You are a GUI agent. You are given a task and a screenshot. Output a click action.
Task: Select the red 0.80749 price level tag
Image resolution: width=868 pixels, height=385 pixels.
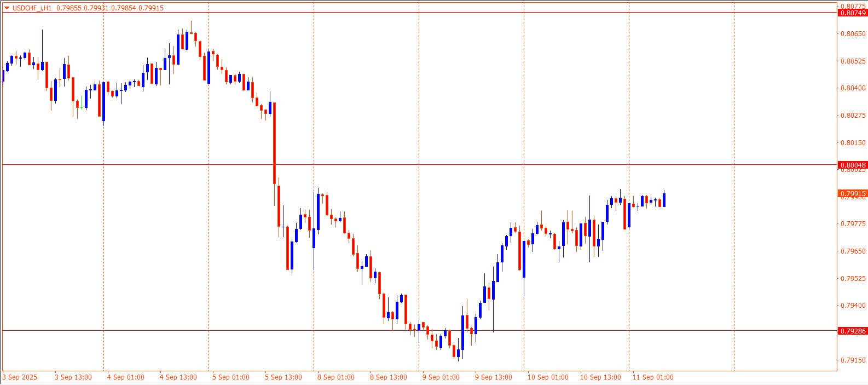[x=853, y=13]
